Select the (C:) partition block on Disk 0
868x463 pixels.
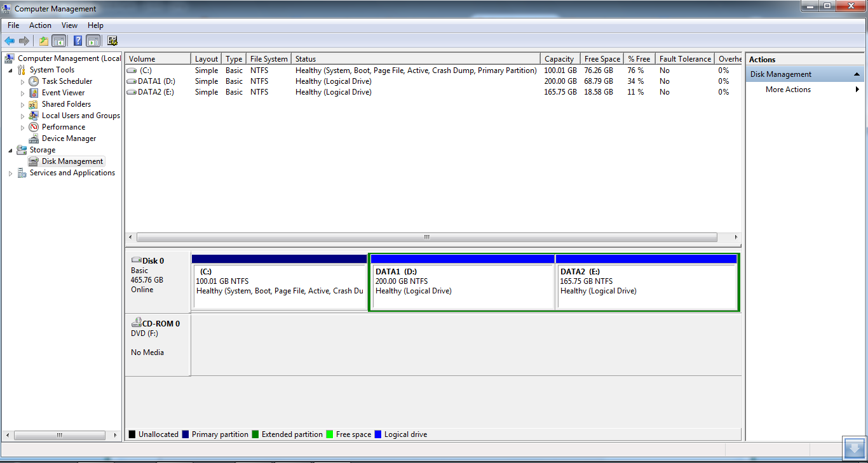[280, 282]
